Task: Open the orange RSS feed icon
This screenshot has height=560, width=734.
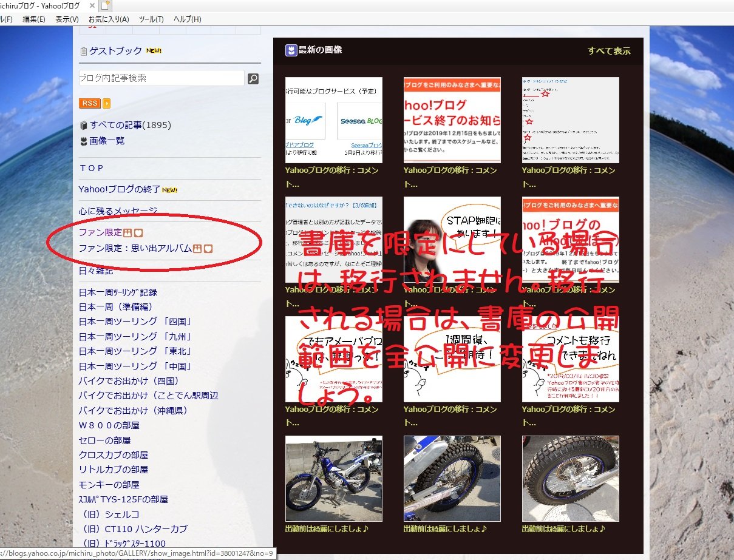Action: pyautogui.click(x=90, y=103)
